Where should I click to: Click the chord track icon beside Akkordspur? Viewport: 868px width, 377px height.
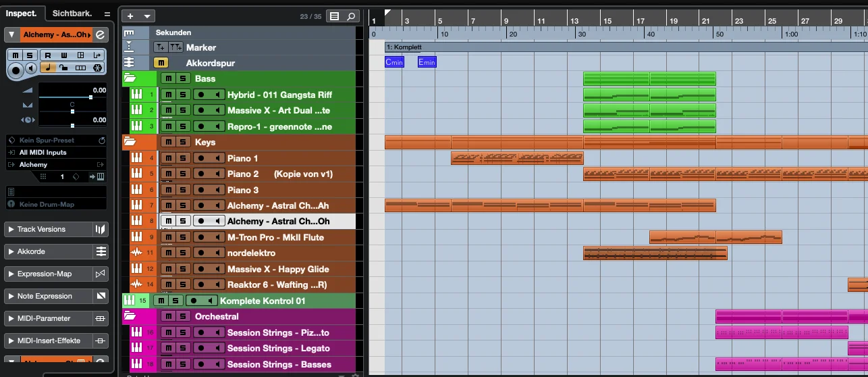[129, 62]
